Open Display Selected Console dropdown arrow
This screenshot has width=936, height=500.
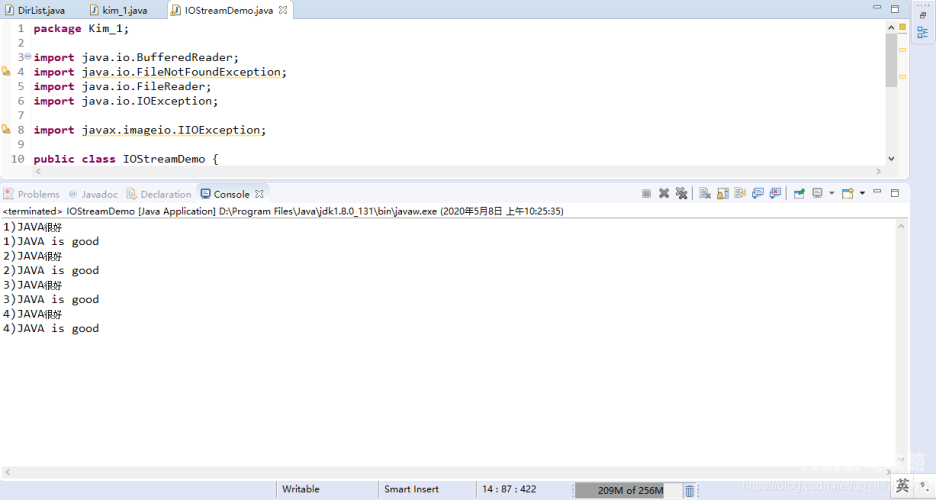pyautogui.click(x=832, y=193)
